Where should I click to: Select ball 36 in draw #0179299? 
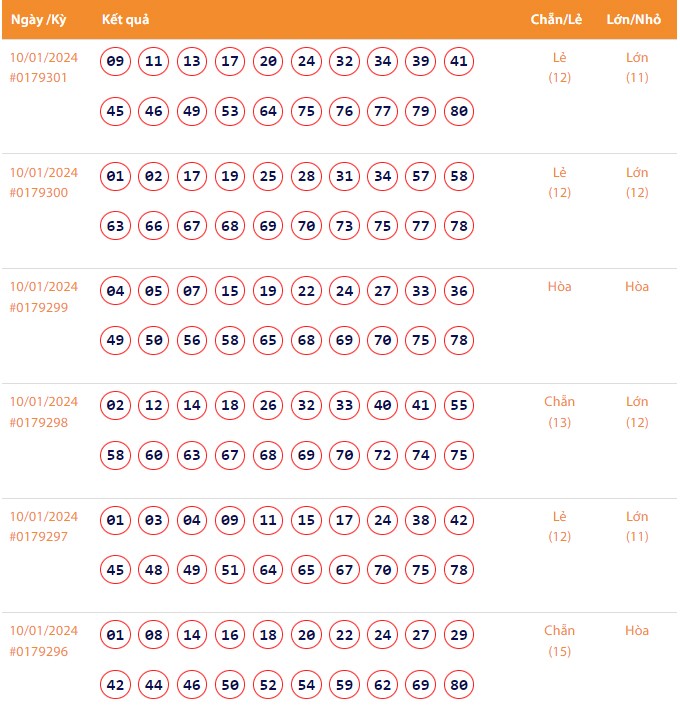pos(459,292)
